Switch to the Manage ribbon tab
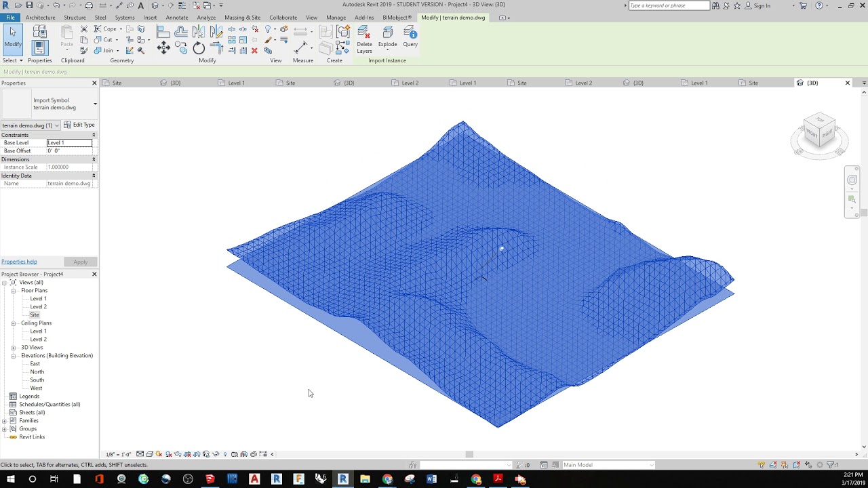Screen dimensions: 868x488 [336, 18]
